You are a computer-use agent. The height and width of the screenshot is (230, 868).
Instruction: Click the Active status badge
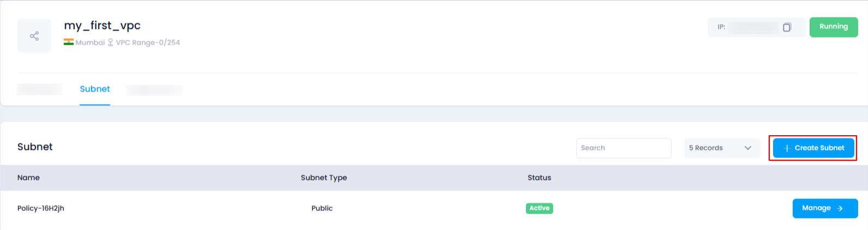[x=540, y=208]
